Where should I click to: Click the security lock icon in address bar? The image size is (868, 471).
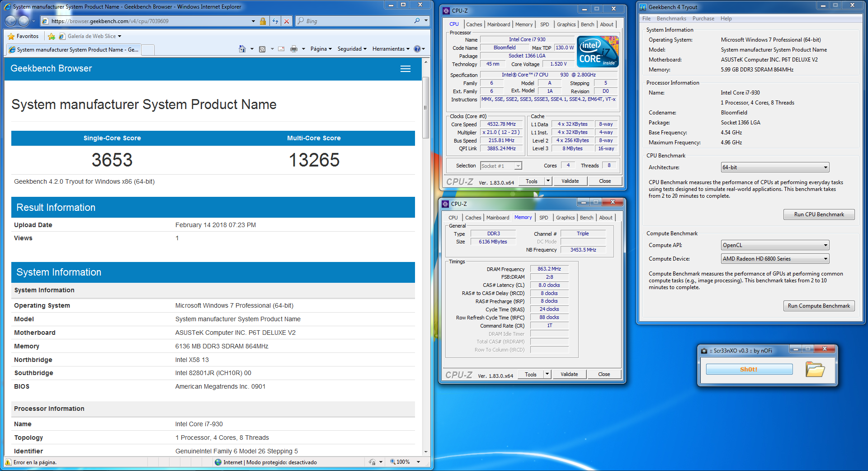pyautogui.click(x=263, y=21)
